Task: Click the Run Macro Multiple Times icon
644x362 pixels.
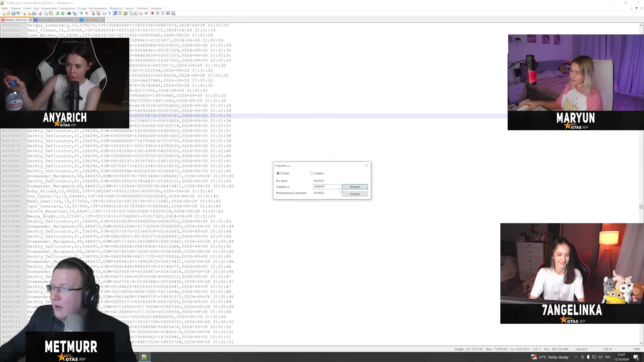Action: click(x=168, y=13)
